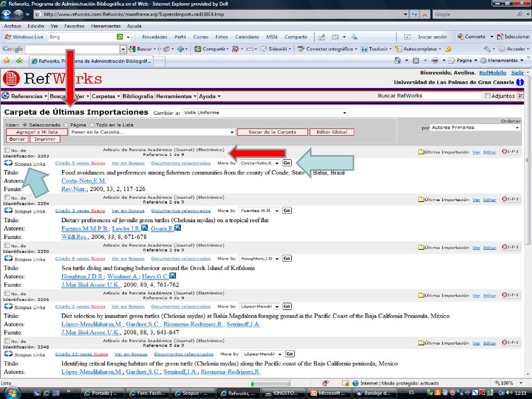Screen dimensions: 532x399
Task: Open More by Houghton,J.D dropdown
Action: tap(260, 258)
